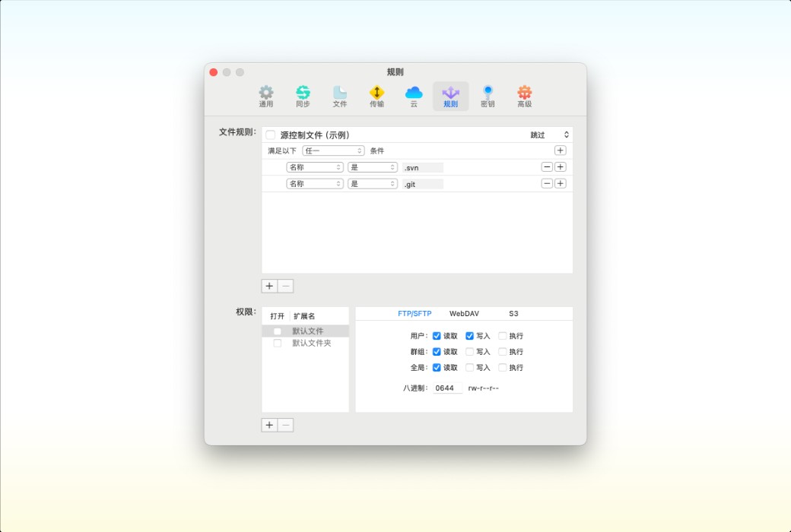Select the S3 permissions tab
791x532 pixels.
pos(513,313)
